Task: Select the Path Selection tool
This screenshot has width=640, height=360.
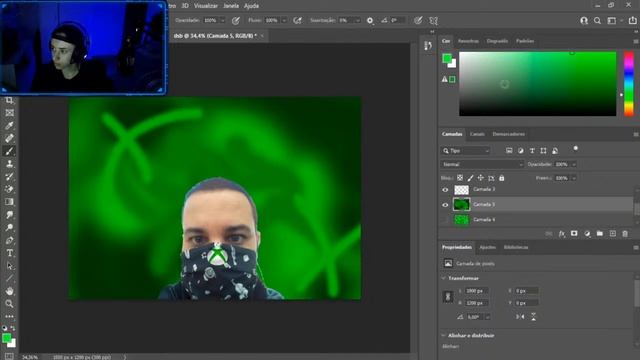Action: pos(9,266)
